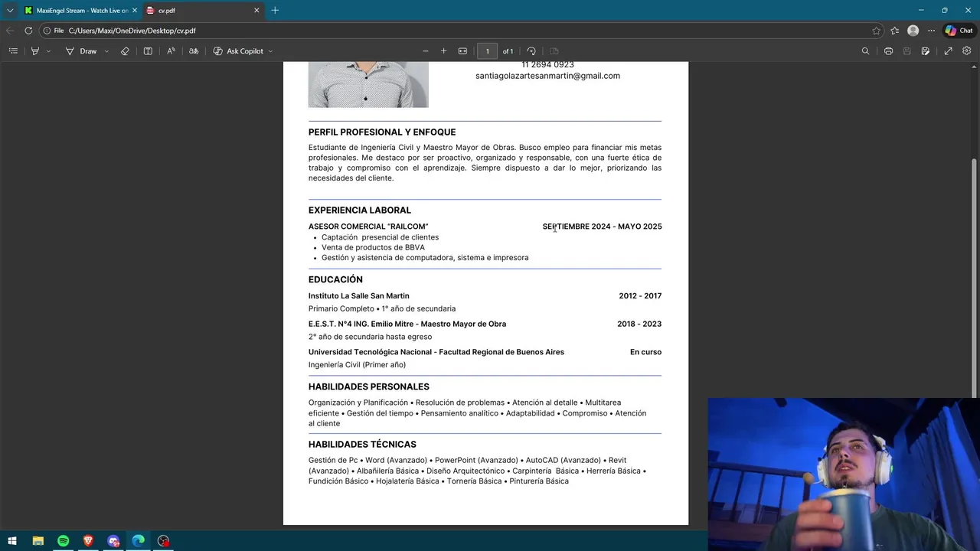The height and width of the screenshot is (551, 980).
Task: Open the Translate tool
Action: tap(194, 51)
